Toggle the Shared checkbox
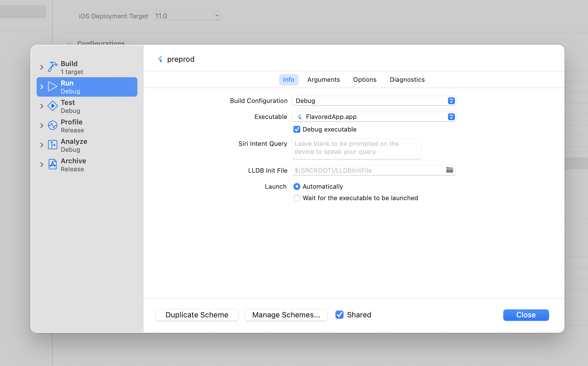588x366 pixels. pyautogui.click(x=340, y=315)
